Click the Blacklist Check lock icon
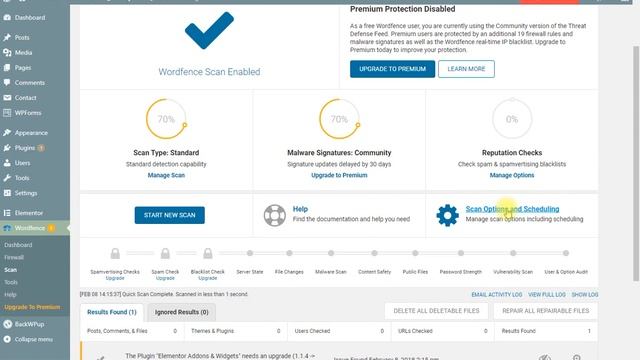This screenshot has width=640, height=360. pyautogui.click(x=208, y=253)
